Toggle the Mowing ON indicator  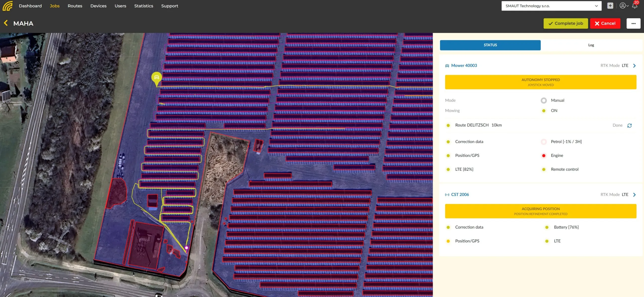(x=544, y=111)
